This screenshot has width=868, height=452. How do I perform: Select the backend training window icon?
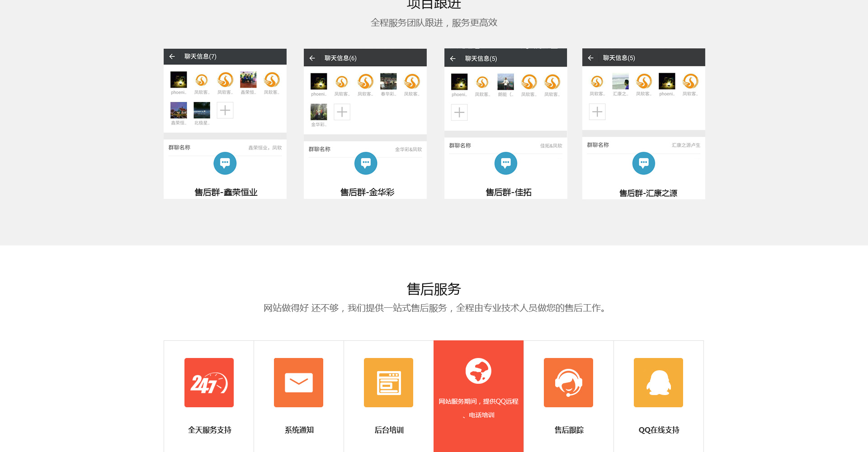coord(388,382)
